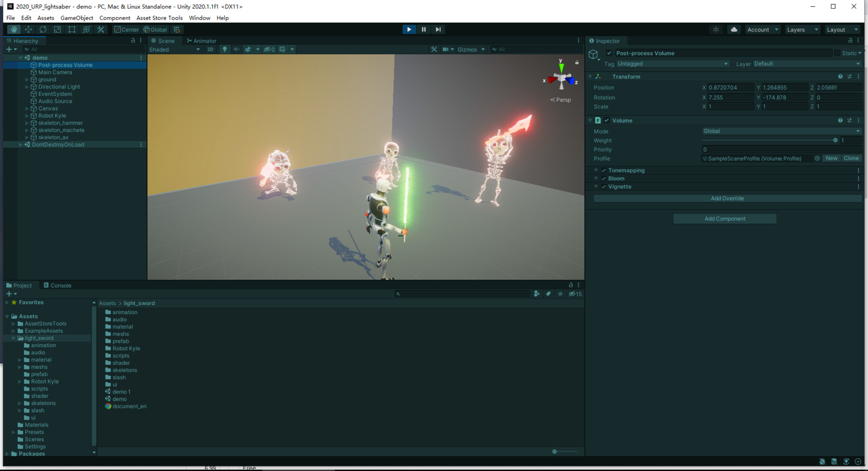Select the Scale tool in the toolbar
The width and height of the screenshot is (868, 471).
coord(57,29)
